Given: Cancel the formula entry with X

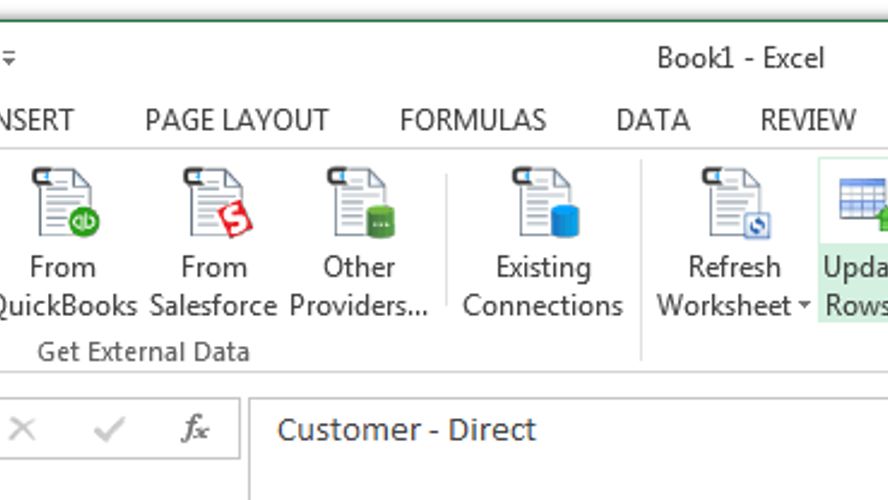Looking at the screenshot, I should [x=22, y=430].
